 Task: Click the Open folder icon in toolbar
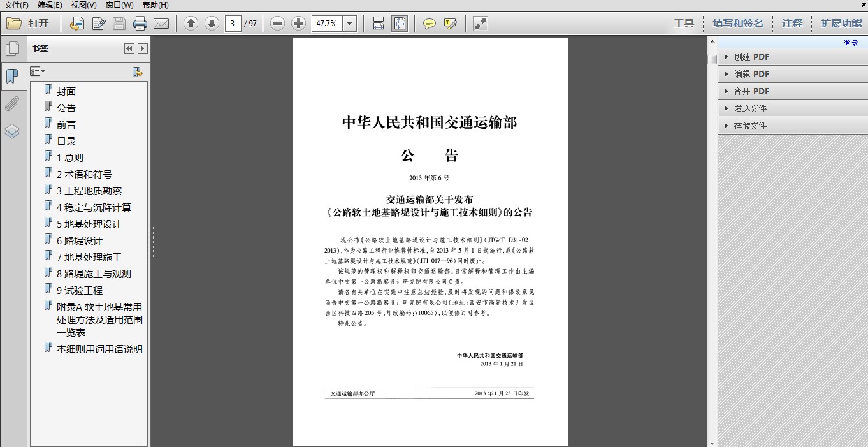[x=14, y=24]
